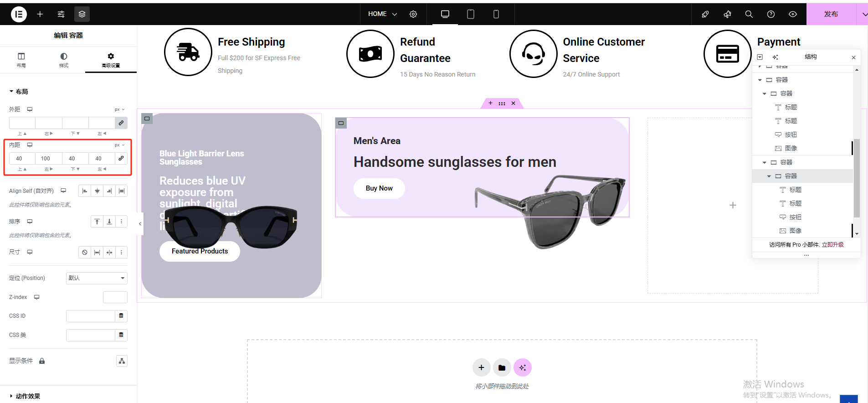Switch to the 布局 layout tab
868x403 pixels.
pos(21,60)
